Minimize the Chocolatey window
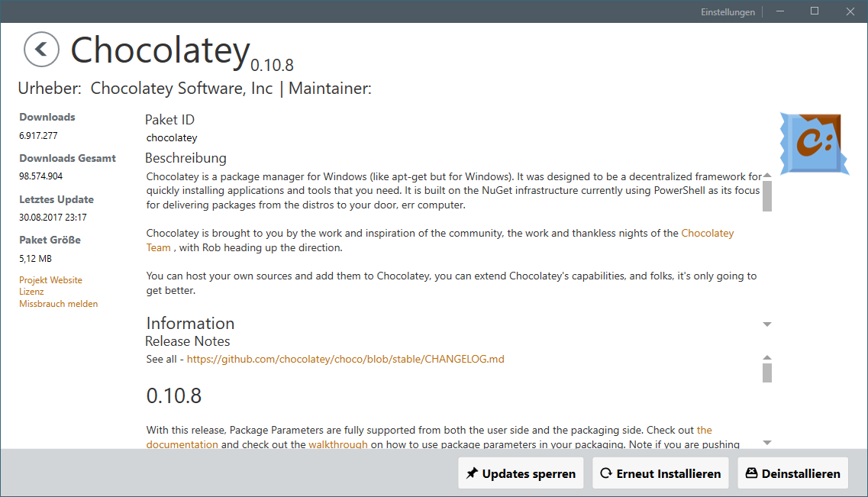Image resolution: width=868 pixels, height=497 pixels. tap(780, 11)
